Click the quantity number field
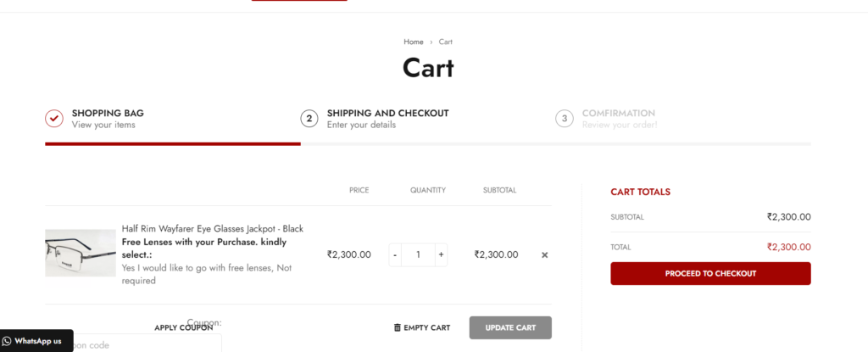This screenshot has width=868, height=352. point(418,254)
